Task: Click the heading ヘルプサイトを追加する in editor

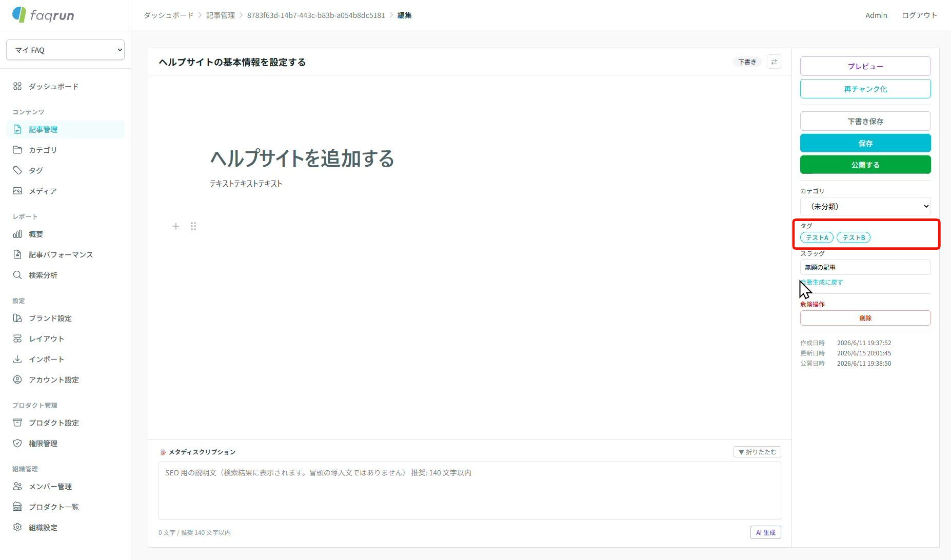Action: tap(302, 158)
